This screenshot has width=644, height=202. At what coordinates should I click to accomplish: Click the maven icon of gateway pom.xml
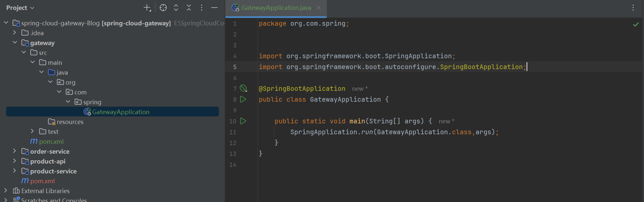pos(34,141)
